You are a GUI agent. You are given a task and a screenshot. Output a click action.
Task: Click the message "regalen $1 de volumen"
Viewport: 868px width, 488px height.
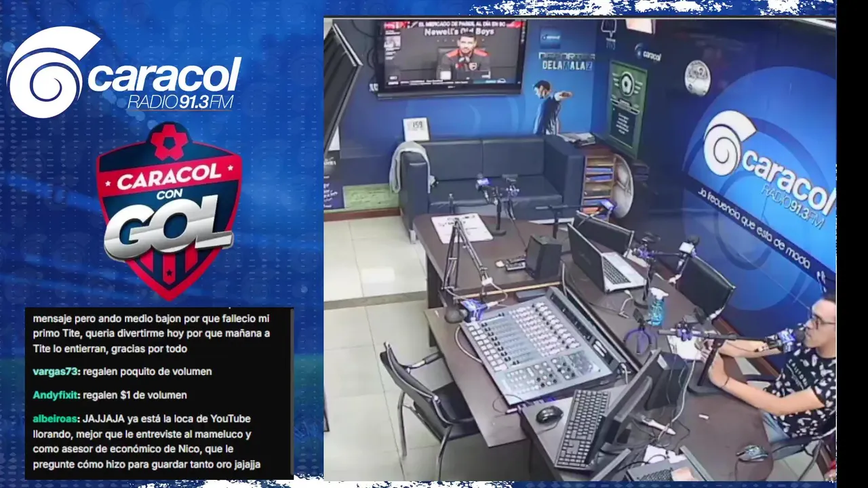tap(135, 394)
